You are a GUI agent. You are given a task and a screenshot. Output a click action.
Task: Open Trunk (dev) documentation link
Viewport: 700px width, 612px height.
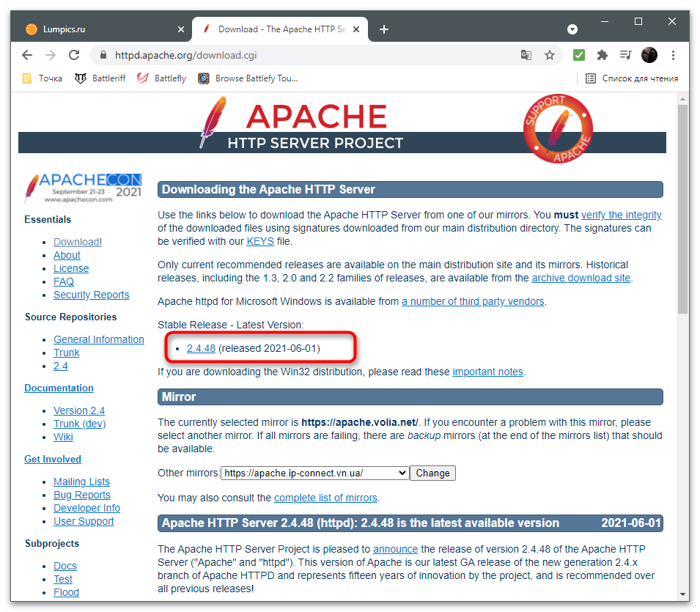(79, 424)
